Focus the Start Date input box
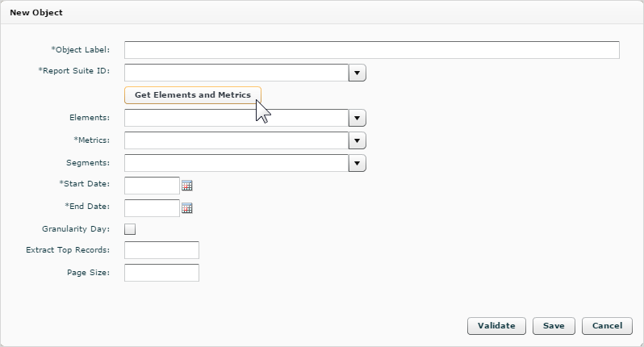Viewport: 644px width, 347px height. [152, 186]
